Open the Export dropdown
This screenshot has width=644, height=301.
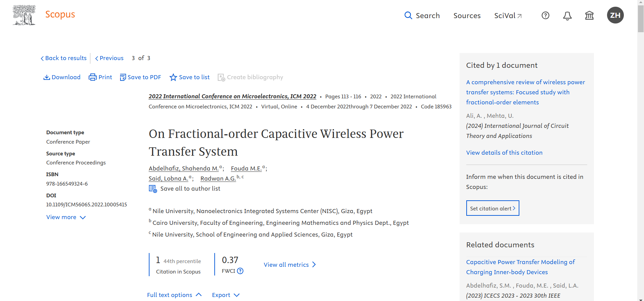[x=225, y=295]
